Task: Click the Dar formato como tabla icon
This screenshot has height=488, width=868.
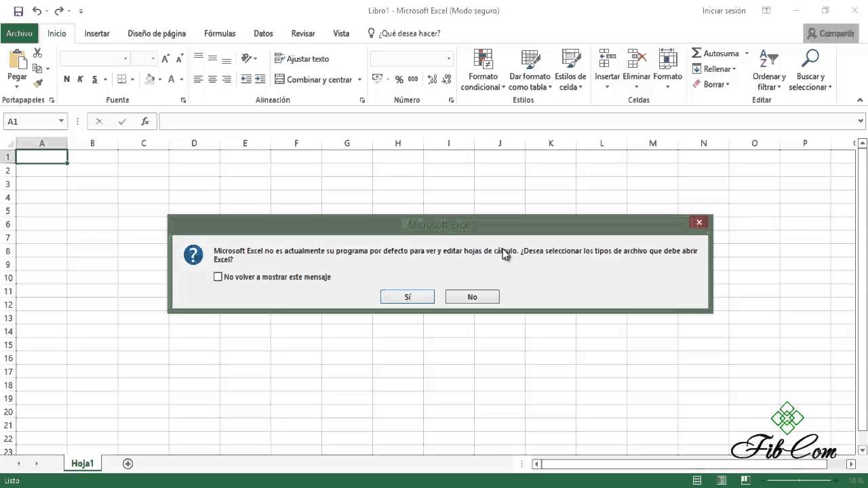Action: 530,59
